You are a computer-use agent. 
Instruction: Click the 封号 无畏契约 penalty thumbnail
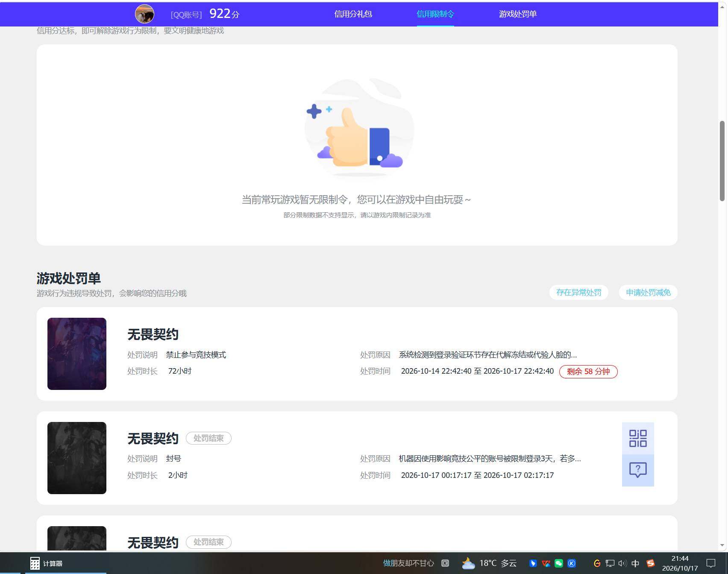pos(77,458)
